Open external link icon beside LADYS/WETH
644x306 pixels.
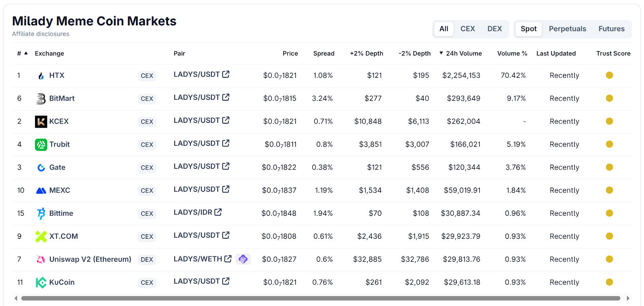(x=228, y=258)
